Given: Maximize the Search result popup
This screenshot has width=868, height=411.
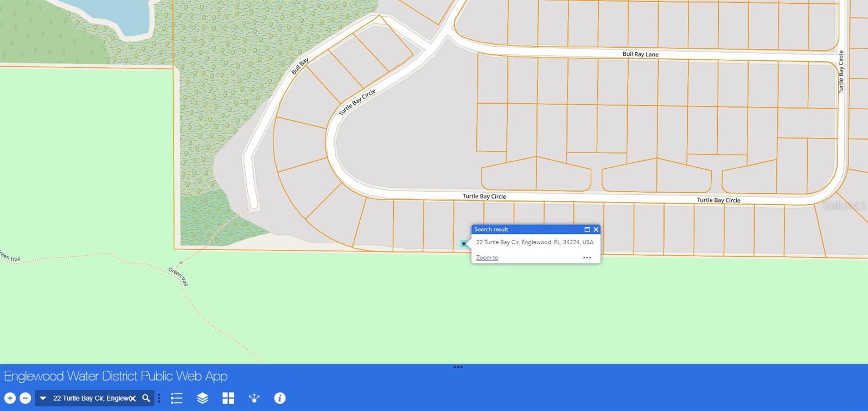Looking at the screenshot, I should pyautogui.click(x=586, y=229).
